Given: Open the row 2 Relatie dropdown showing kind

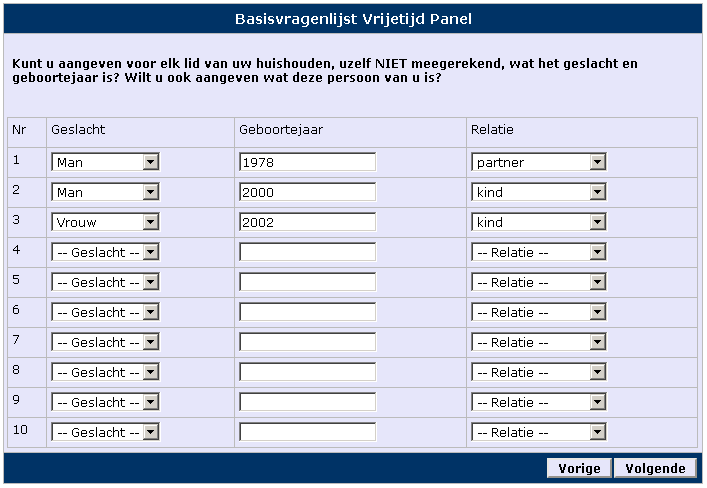Looking at the screenshot, I should coord(539,192).
